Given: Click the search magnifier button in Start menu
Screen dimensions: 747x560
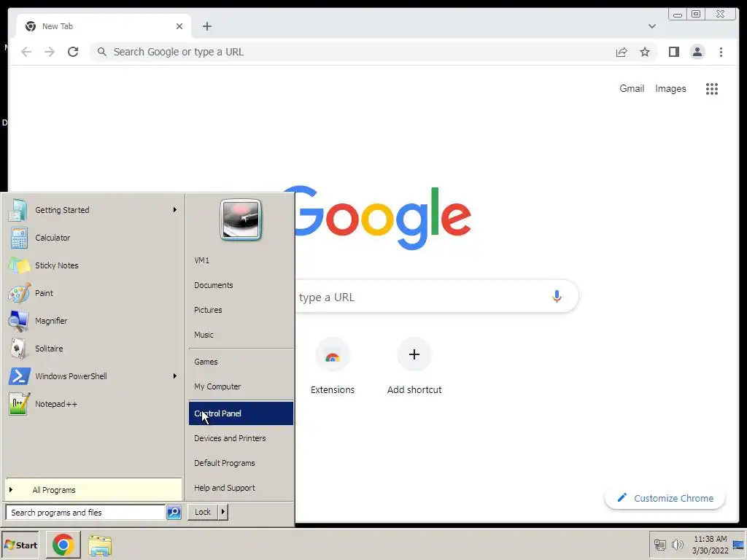Looking at the screenshot, I should (174, 513).
